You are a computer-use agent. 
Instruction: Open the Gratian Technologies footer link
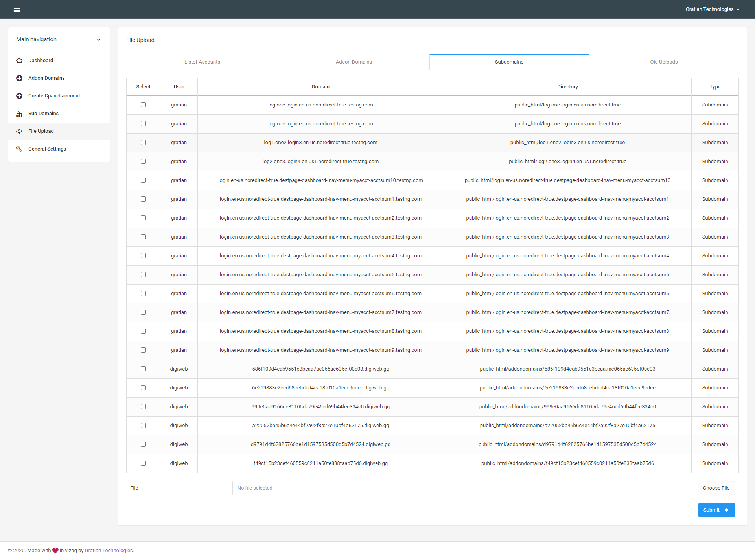pyautogui.click(x=109, y=550)
